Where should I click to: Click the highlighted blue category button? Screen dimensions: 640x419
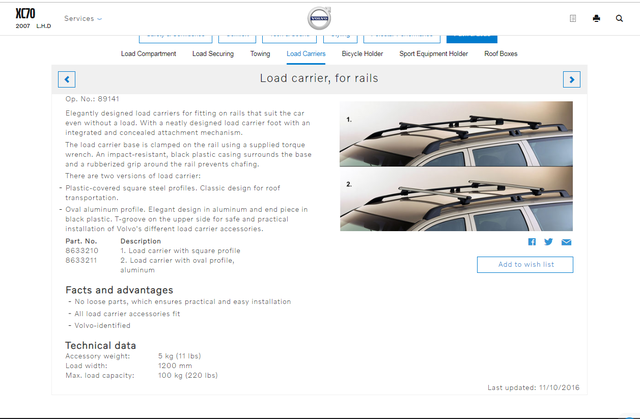tap(472, 39)
